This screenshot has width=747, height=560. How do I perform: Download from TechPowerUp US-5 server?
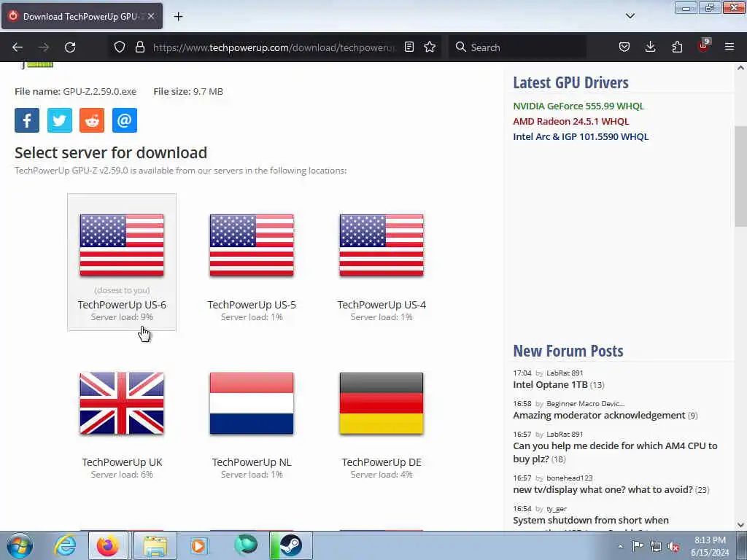[252, 262]
